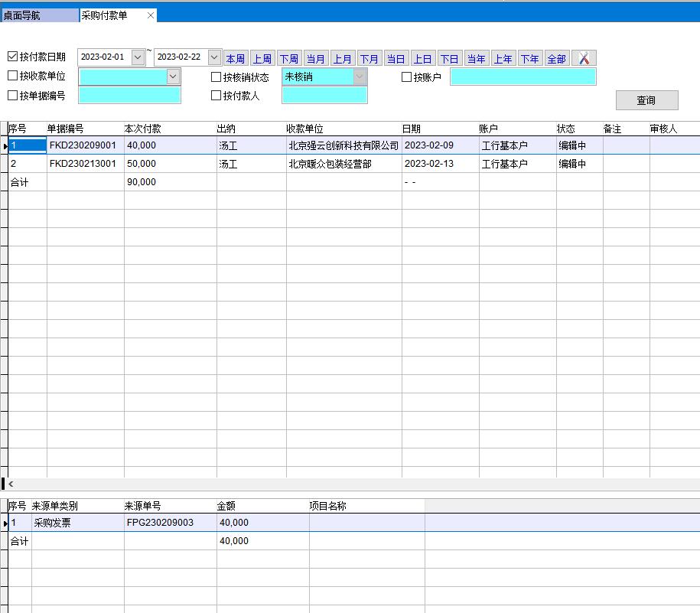Tick the 按核销状态 checkbox
This screenshot has height=613, width=700.
coord(216,77)
